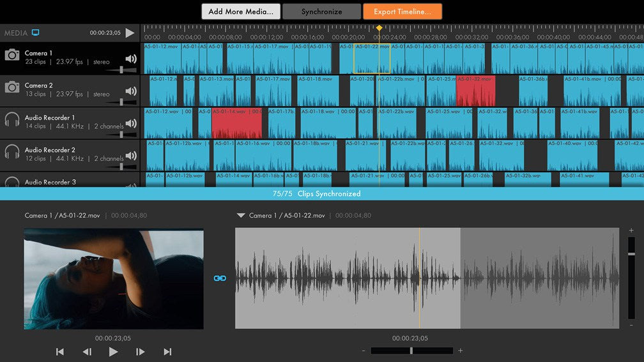
Task: Expand the Camera 1 / A5-01-22.mov waveform dropdown
Action: (x=241, y=216)
